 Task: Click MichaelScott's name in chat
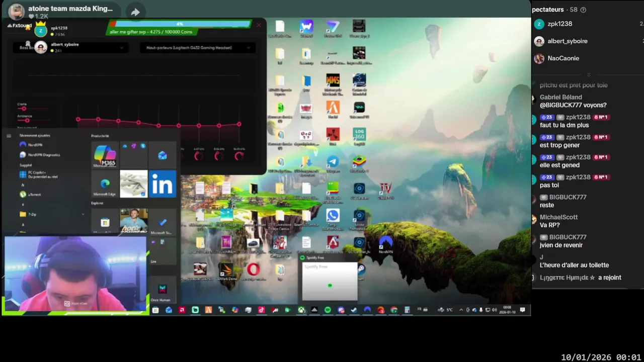(558, 217)
